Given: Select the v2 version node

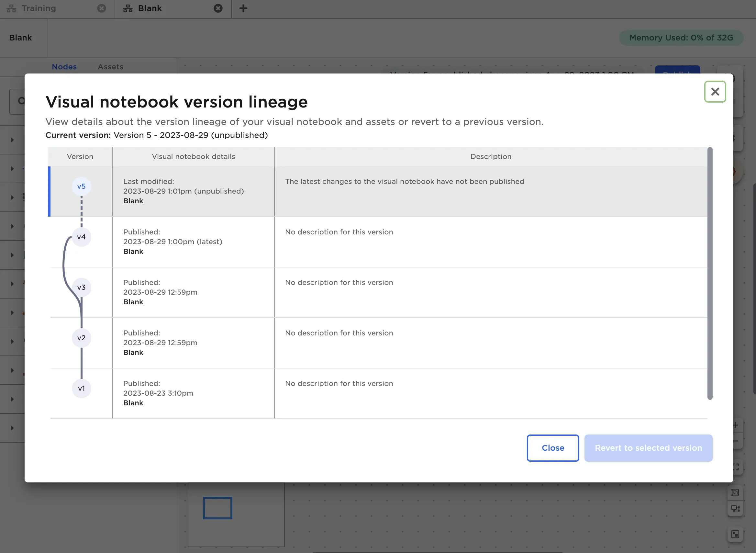Looking at the screenshot, I should 81,338.
